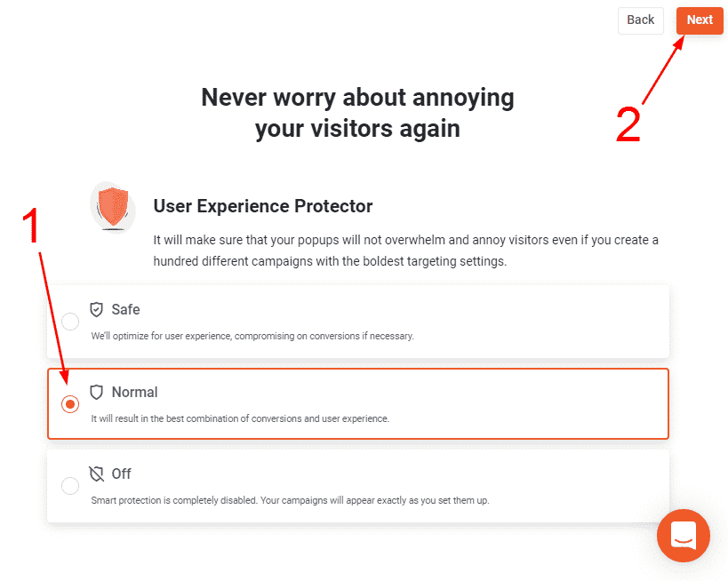Select the Normal radio button

pos(70,404)
